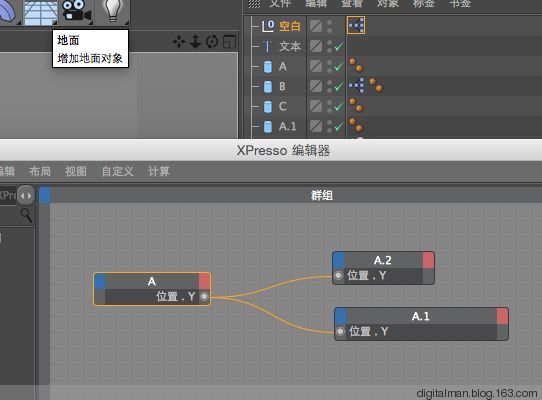Click the cylinder icon of object C

tap(268, 106)
